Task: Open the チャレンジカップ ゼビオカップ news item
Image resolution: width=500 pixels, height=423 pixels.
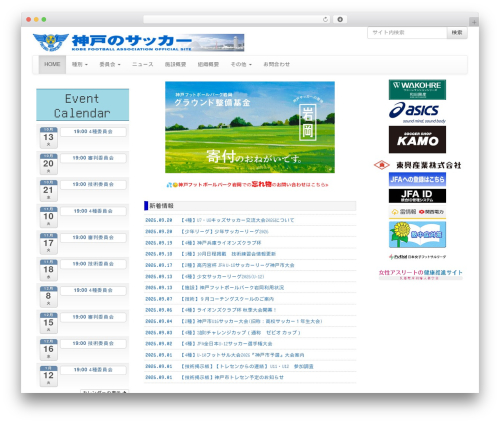Action: coord(241,333)
